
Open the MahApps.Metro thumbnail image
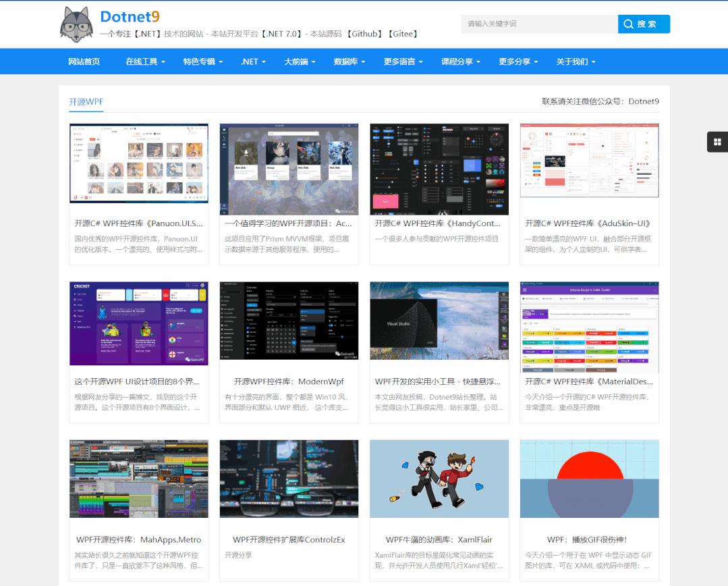click(139, 479)
